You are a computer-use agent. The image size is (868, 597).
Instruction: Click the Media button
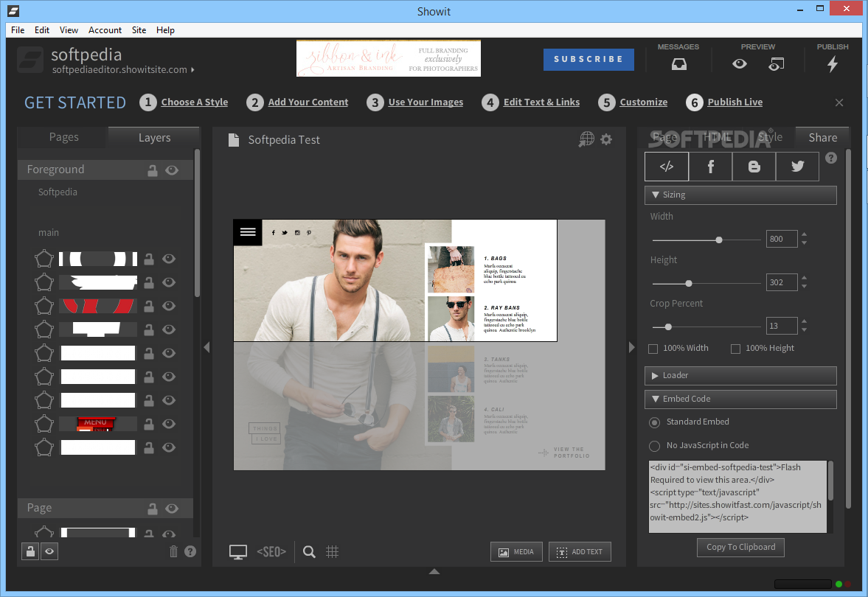[516, 551]
